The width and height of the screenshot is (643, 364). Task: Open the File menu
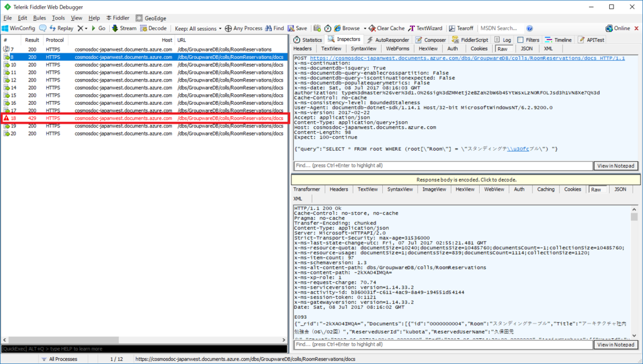coord(8,18)
